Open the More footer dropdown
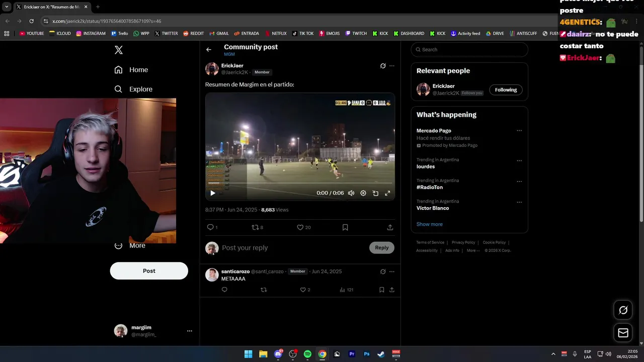The height and width of the screenshot is (362, 644). click(x=473, y=250)
